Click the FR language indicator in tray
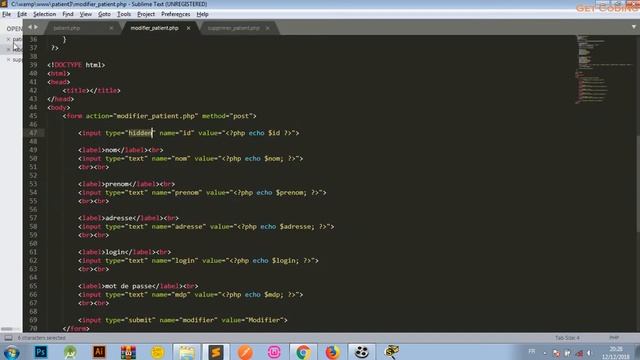 tap(532, 351)
